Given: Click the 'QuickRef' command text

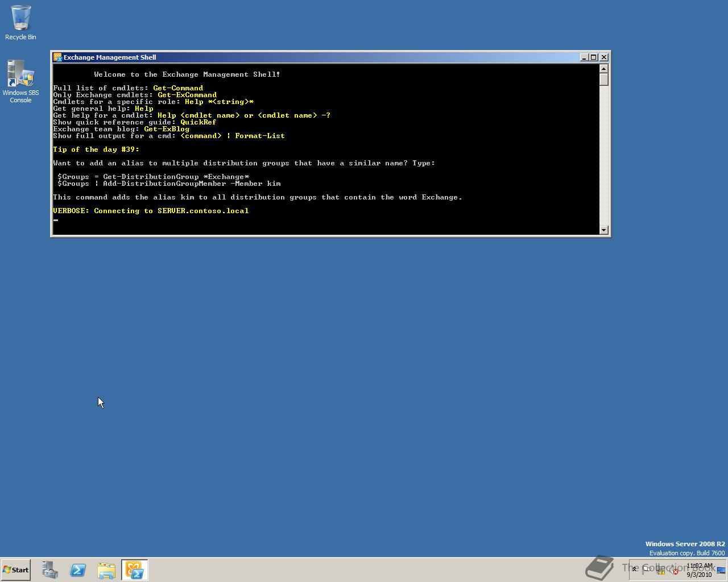Looking at the screenshot, I should [198, 122].
